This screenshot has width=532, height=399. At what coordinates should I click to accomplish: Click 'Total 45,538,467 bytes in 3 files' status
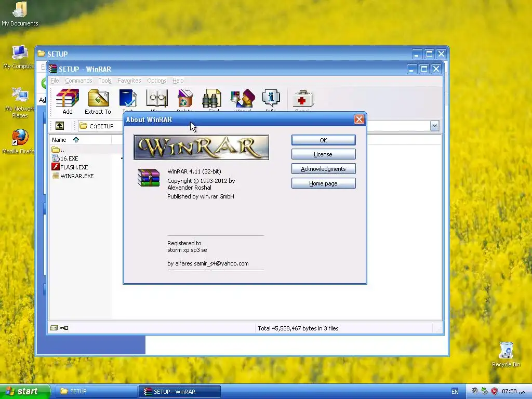point(298,328)
